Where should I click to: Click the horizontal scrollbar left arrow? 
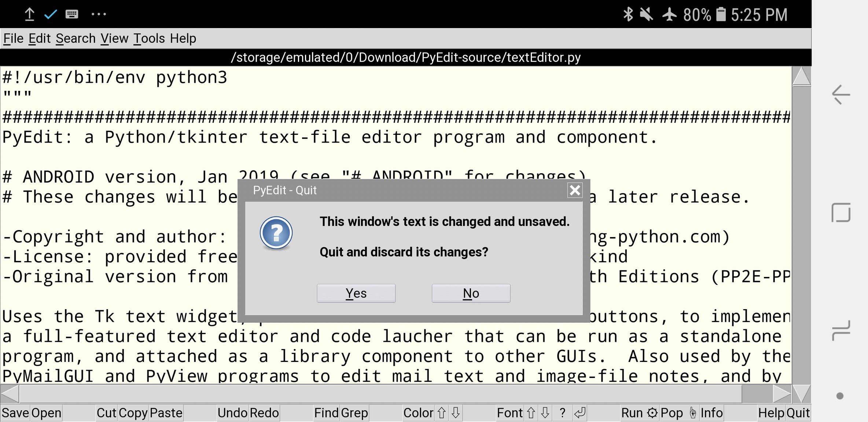coord(10,394)
